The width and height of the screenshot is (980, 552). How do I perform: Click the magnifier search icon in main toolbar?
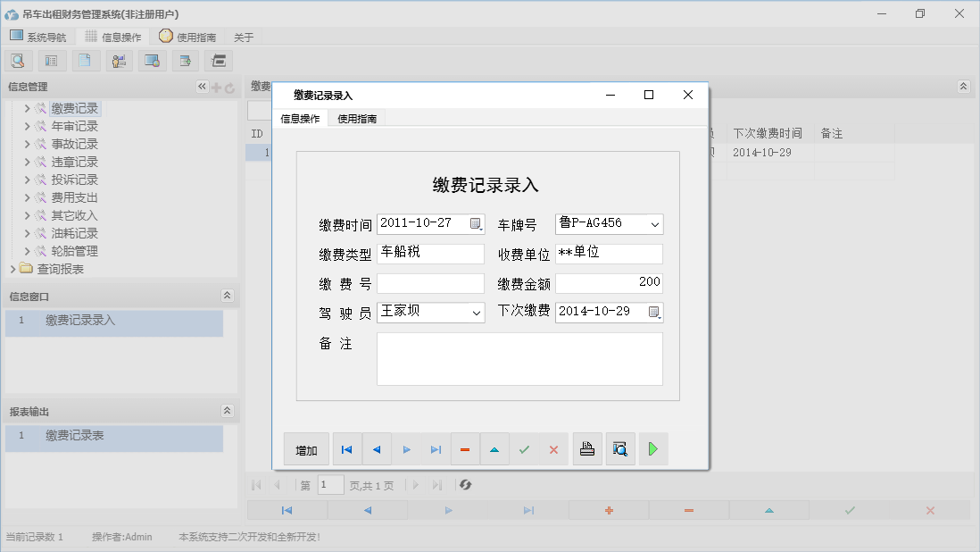coord(18,61)
